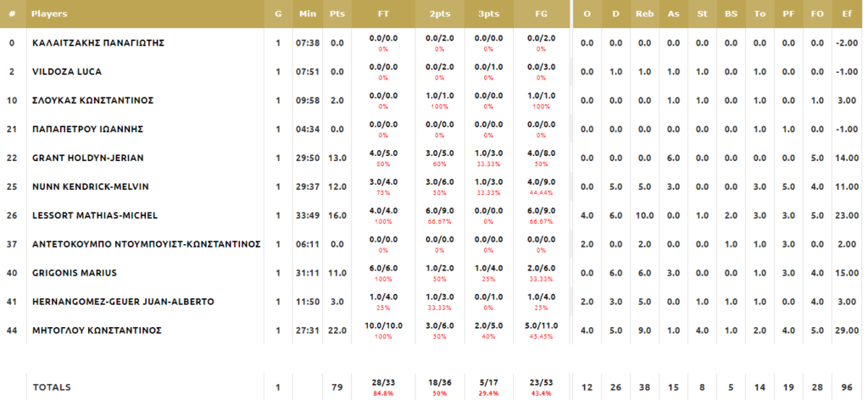Click the Ef column header
The width and height of the screenshot is (868, 400).
(847, 14)
